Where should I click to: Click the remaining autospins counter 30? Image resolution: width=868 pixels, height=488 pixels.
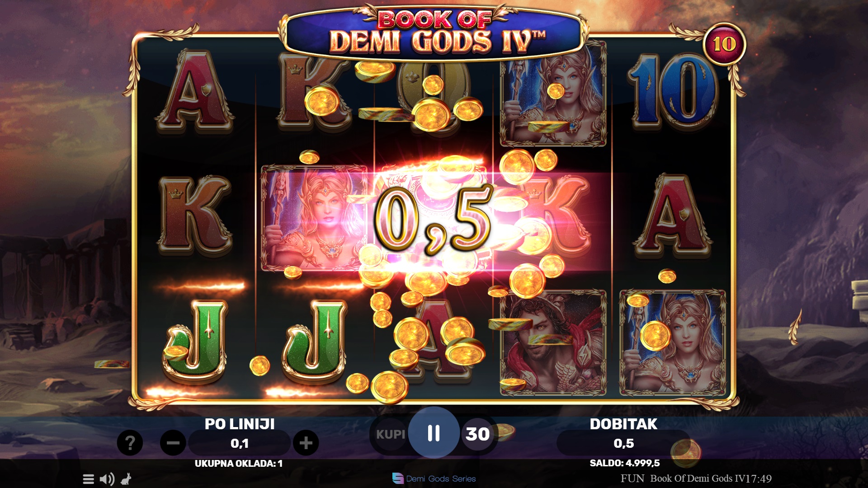[x=478, y=434]
